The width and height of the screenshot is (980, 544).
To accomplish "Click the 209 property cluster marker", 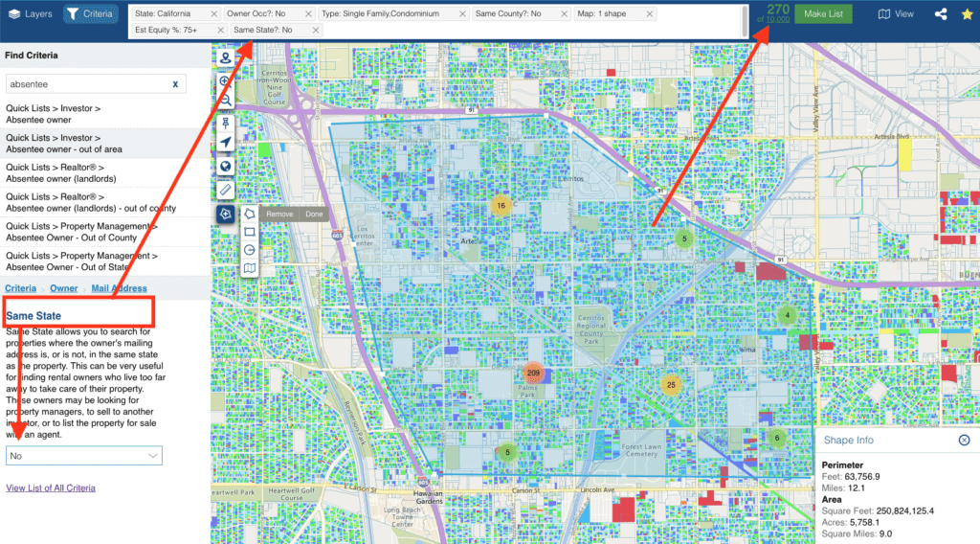I will pos(533,373).
